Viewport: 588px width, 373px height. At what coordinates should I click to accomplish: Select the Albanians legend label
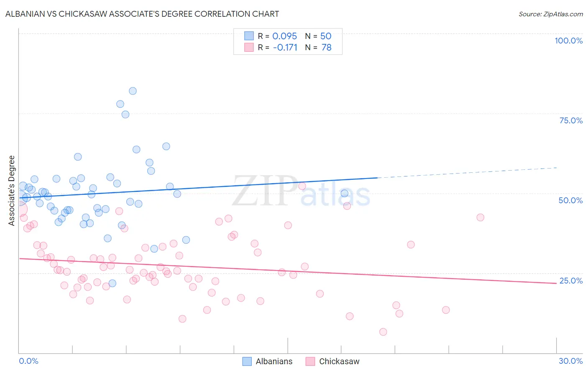pos(274,361)
